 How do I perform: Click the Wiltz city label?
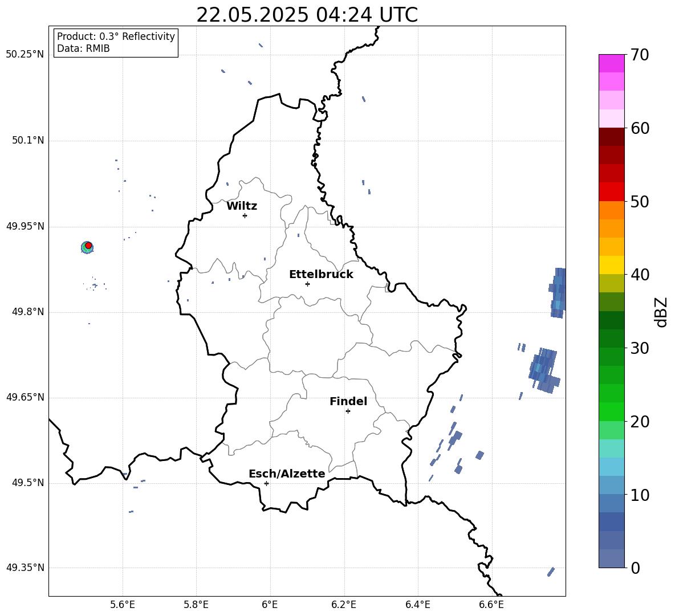242,206
